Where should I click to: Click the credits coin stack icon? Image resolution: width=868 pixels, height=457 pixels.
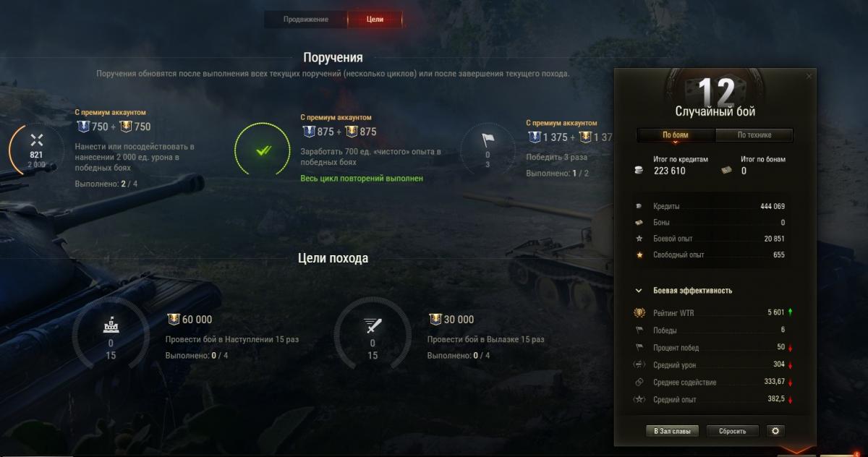(639, 171)
